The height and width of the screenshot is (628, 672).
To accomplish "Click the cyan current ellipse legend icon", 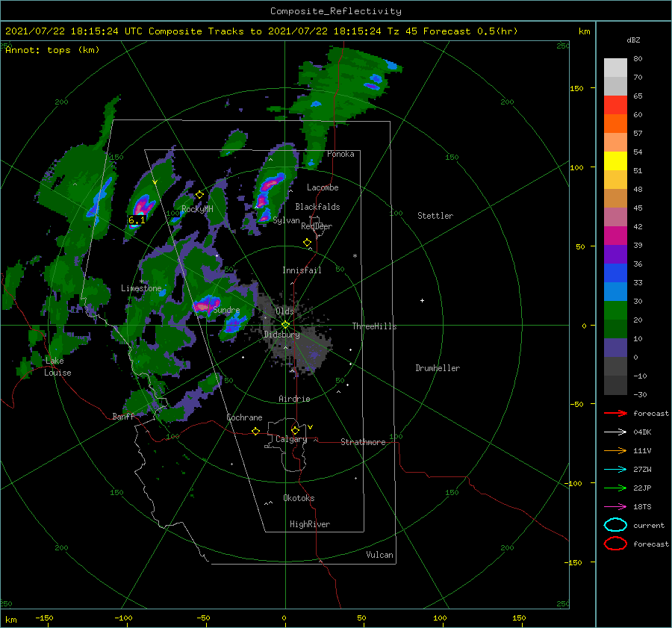I will (615, 525).
